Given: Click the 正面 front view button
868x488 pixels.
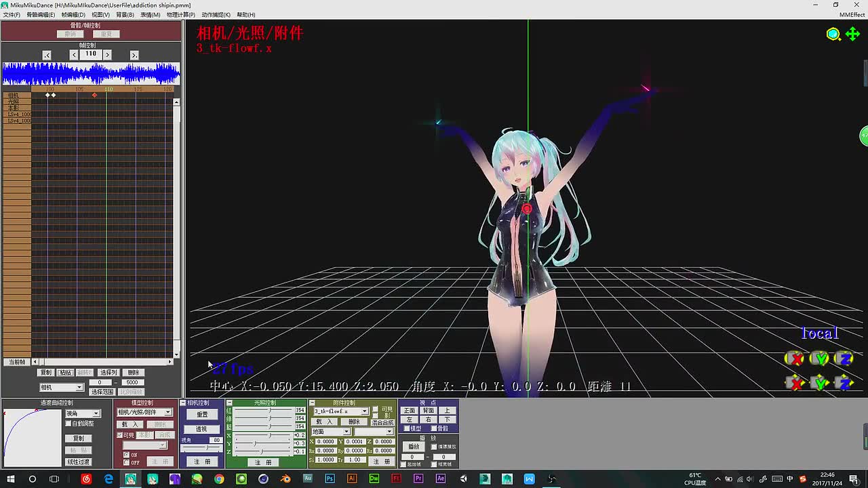Looking at the screenshot, I should tap(410, 410).
